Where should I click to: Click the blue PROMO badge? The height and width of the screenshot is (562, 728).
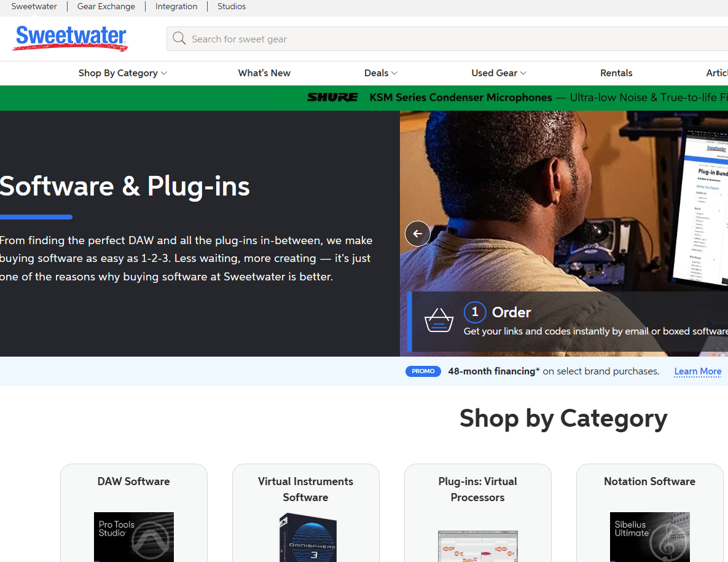(423, 371)
